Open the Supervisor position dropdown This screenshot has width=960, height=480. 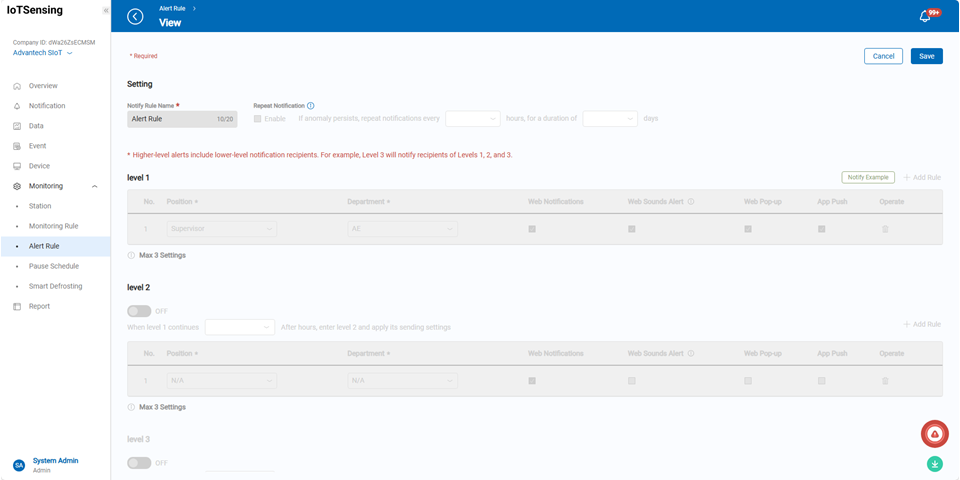[x=221, y=229]
